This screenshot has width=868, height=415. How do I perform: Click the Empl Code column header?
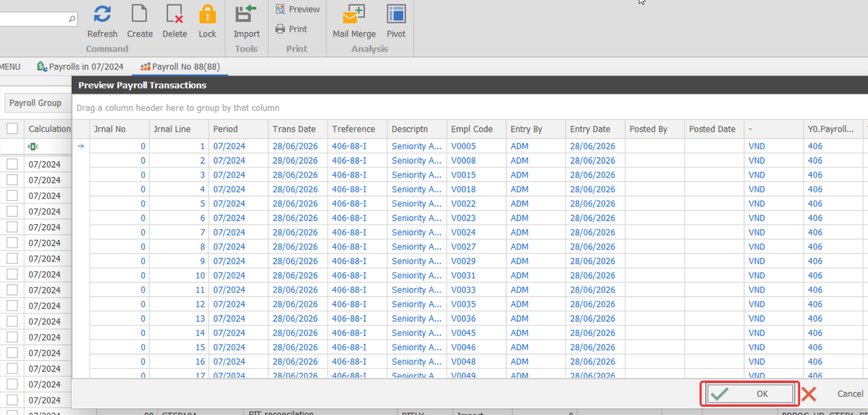[x=476, y=129]
